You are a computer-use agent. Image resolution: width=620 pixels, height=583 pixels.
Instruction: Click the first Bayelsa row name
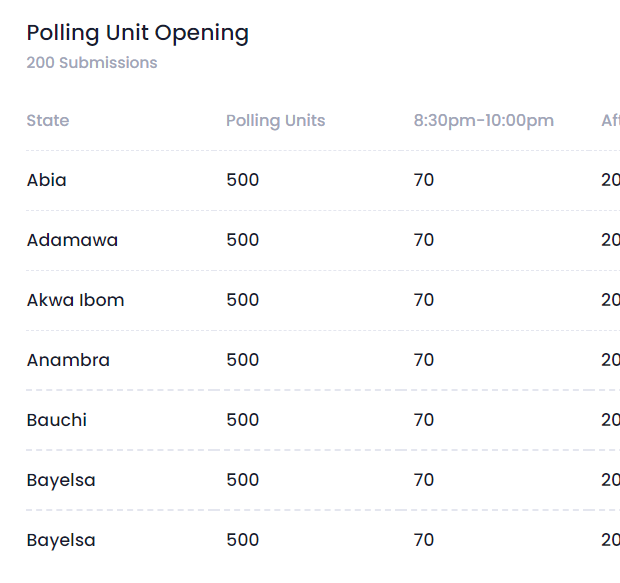(x=61, y=481)
